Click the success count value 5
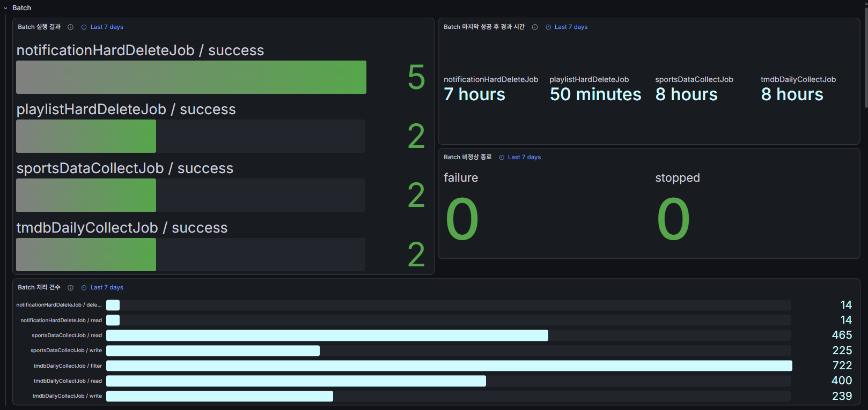This screenshot has height=410, width=868. tap(416, 77)
